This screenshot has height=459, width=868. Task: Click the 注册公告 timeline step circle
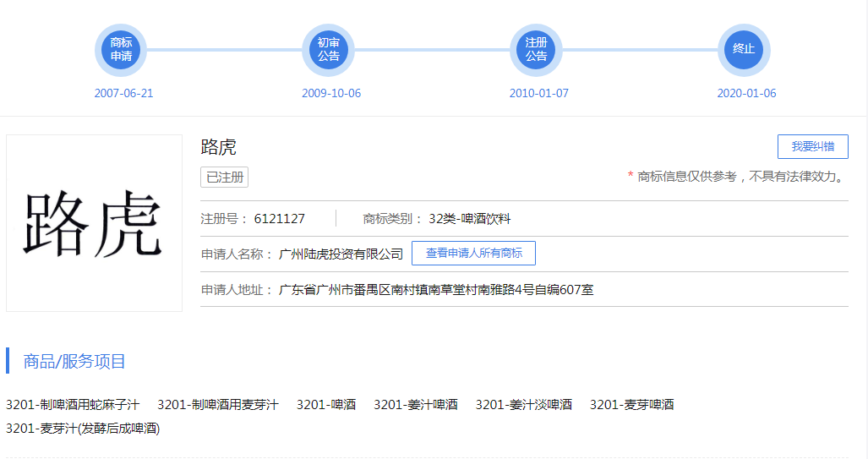536,50
